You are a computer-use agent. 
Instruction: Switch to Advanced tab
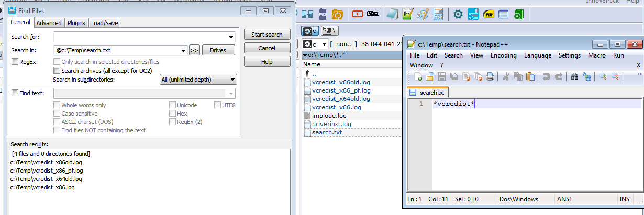49,23
